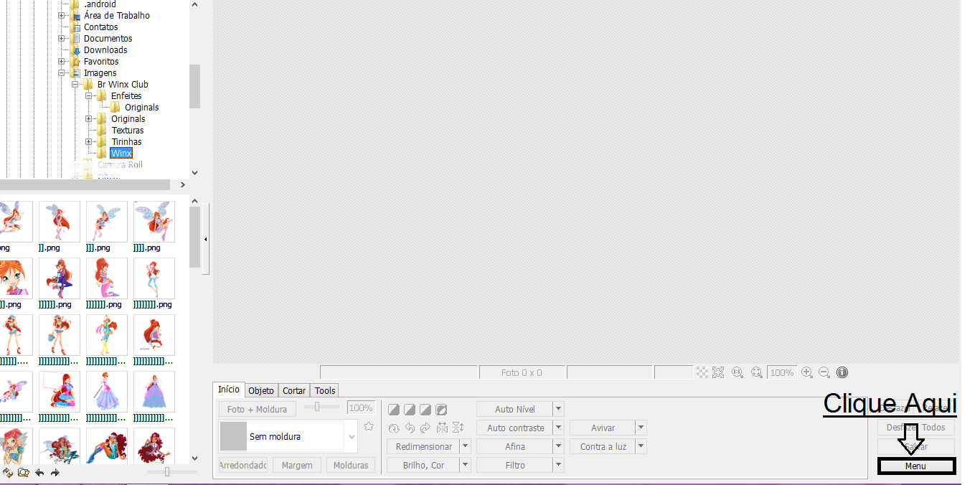Open the Auto contraste dropdown arrow
Screen dimensions: 980x485
[x=559, y=428]
